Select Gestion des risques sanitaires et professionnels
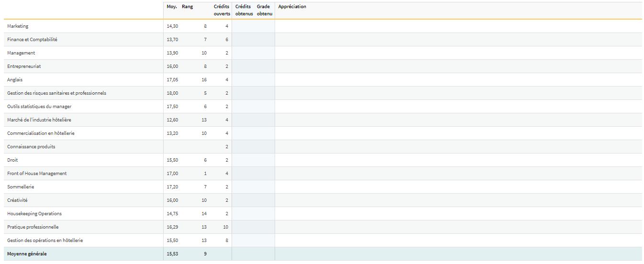Screen dimensions: 644x264 56,93
